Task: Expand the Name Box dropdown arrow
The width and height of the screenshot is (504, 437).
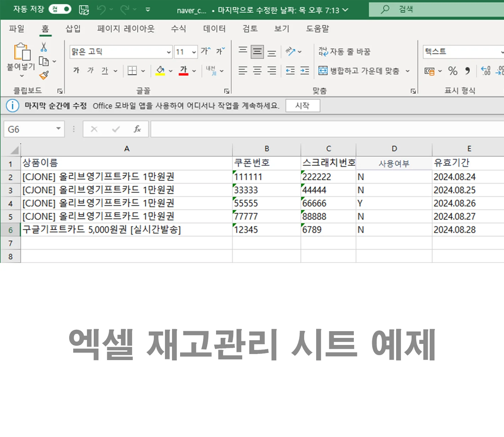Action: click(59, 129)
